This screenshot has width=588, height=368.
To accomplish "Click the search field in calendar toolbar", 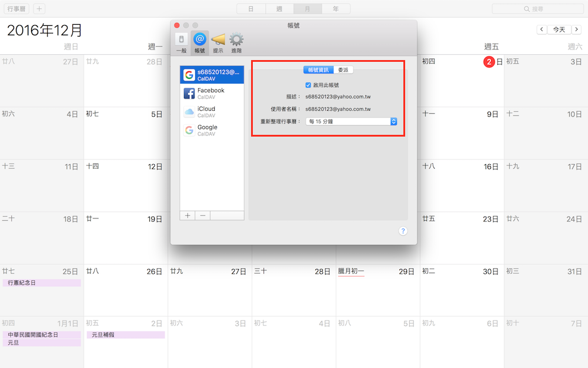I will [537, 9].
